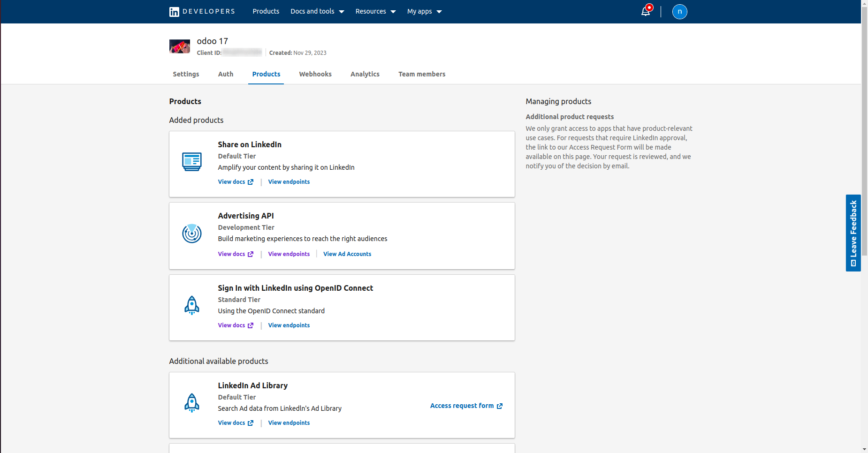Click the 'Standard Tier' label

(239, 300)
